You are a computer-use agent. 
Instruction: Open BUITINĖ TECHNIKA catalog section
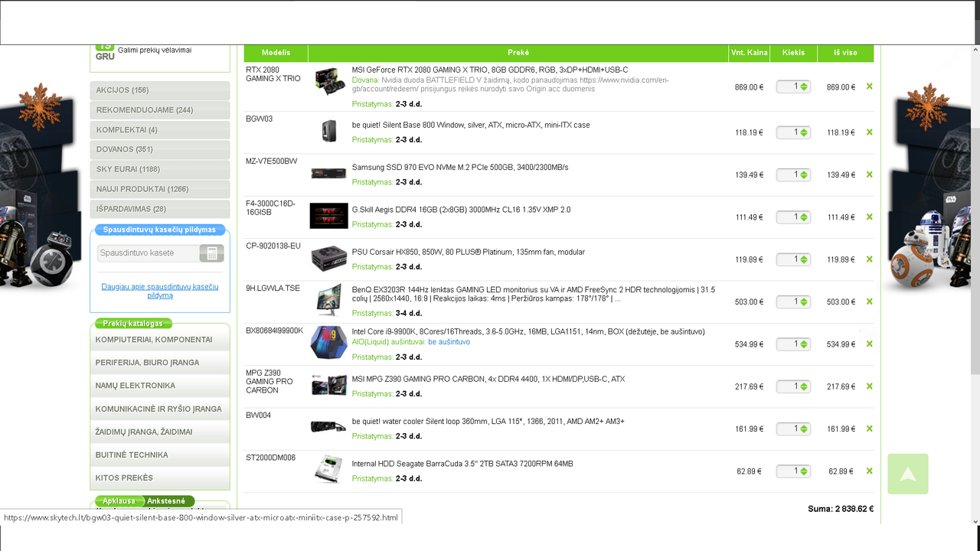point(160,455)
